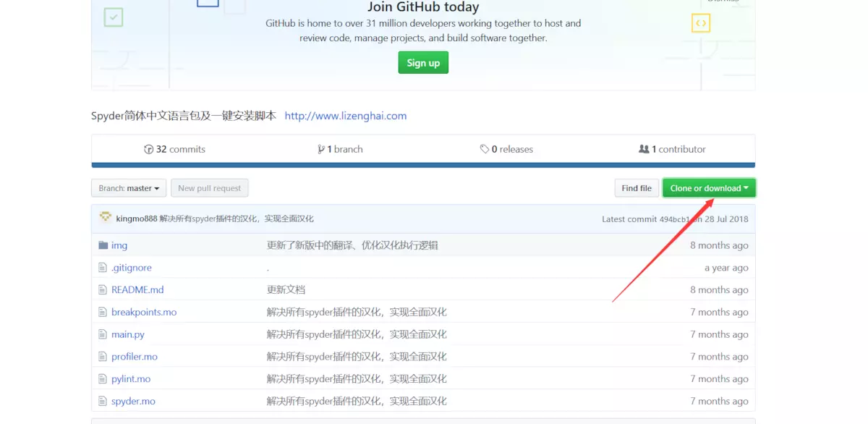The height and width of the screenshot is (424, 868).
Task: Click the contributor people icon
Action: pos(644,149)
